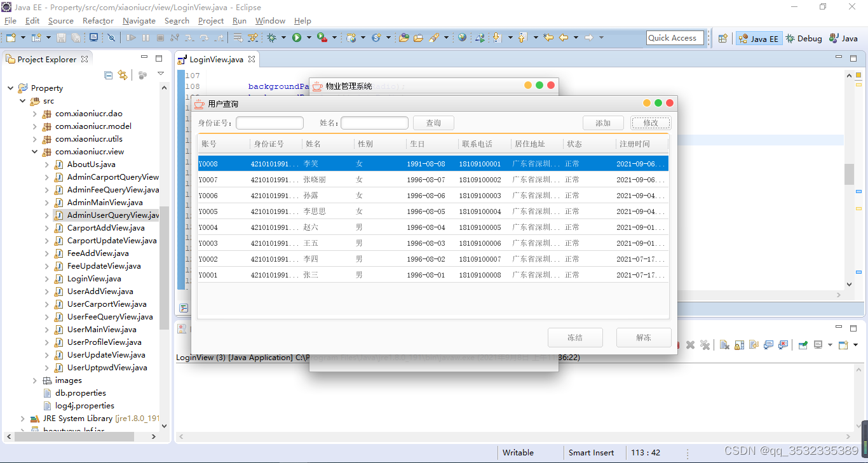The image size is (868, 463).
Task: Collapse All in Project Explorer toolbar
Action: click(108, 74)
